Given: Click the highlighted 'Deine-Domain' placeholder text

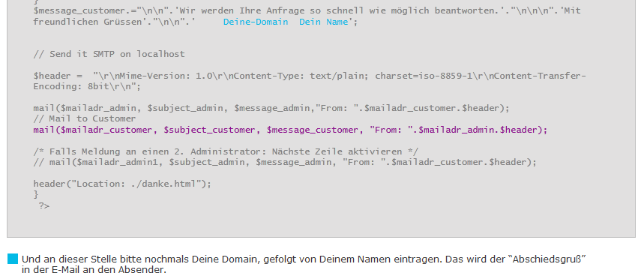Looking at the screenshot, I should click(x=256, y=22).
